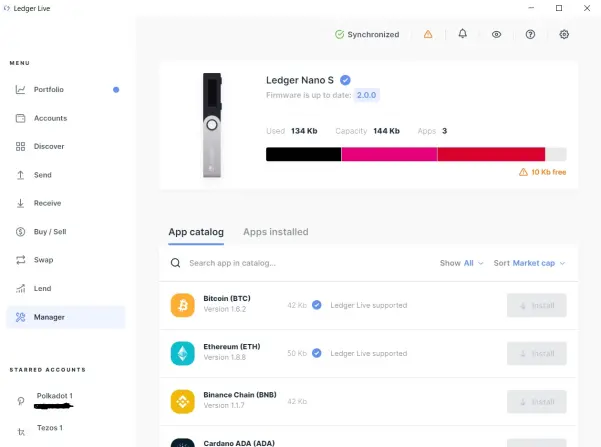Image resolution: width=601 pixels, height=447 pixels.
Task: Click the Swap arrows icon
Action: (x=20, y=260)
